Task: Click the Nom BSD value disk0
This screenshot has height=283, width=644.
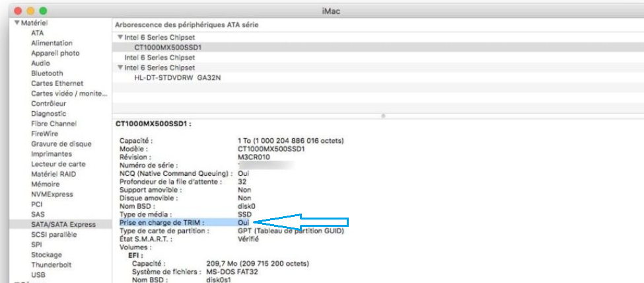Action: [246, 206]
